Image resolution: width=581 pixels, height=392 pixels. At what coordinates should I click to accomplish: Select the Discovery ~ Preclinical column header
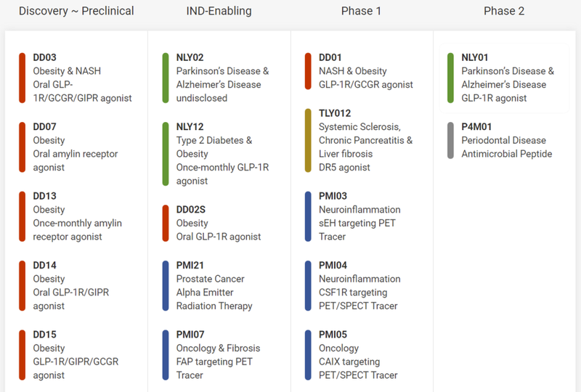click(x=76, y=11)
